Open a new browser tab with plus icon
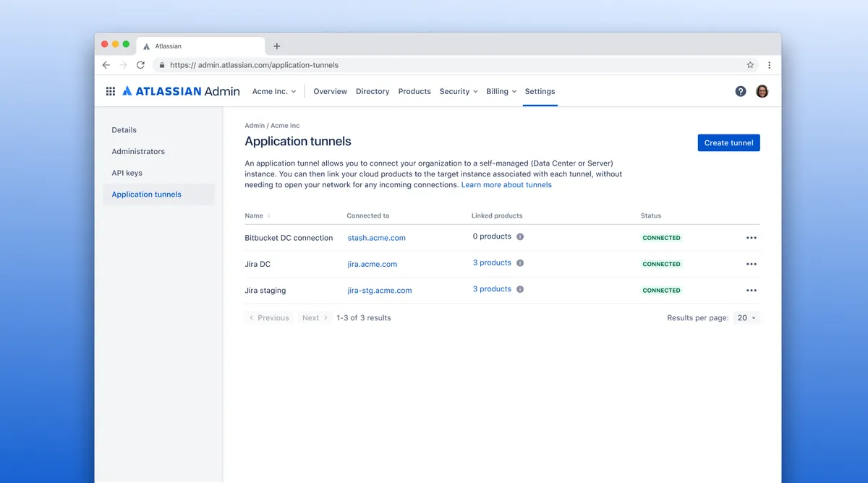The width and height of the screenshot is (868, 483). point(277,46)
